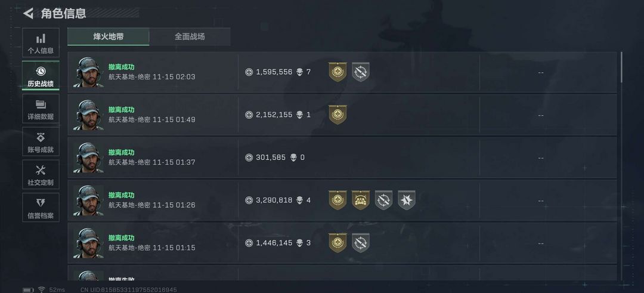
Task: Select 历史战绩 in the sidebar
Action: click(41, 76)
